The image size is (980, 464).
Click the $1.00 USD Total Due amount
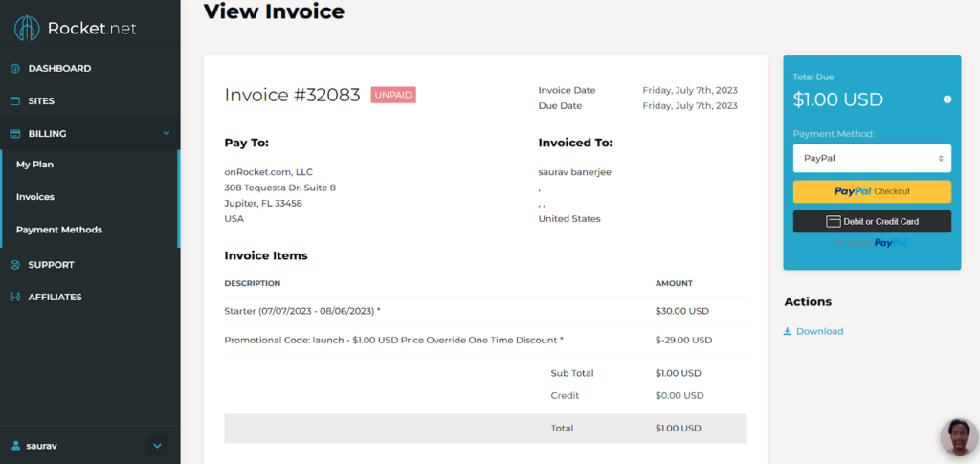point(838,99)
